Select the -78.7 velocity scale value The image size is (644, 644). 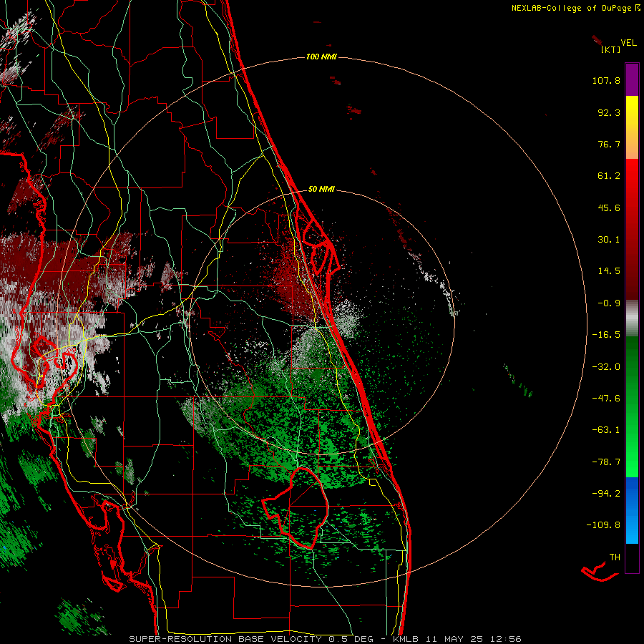pyautogui.click(x=606, y=462)
